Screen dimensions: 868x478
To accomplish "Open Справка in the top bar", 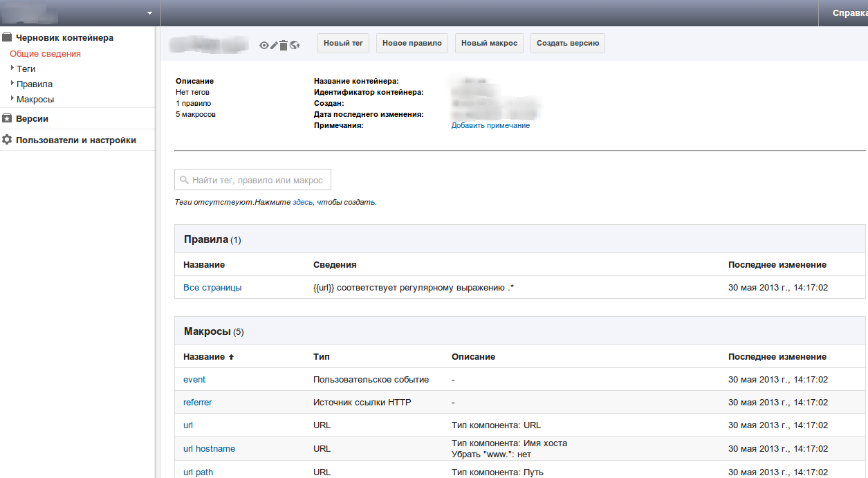I will pyautogui.click(x=849, y=13).
